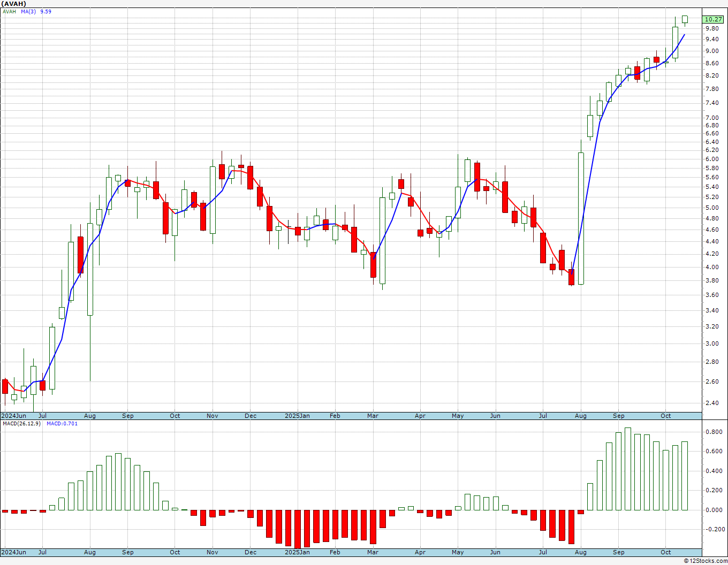Screen dimensions: 728x565
Task: Click the "6.40" price axis label
Action: (712, 142)
